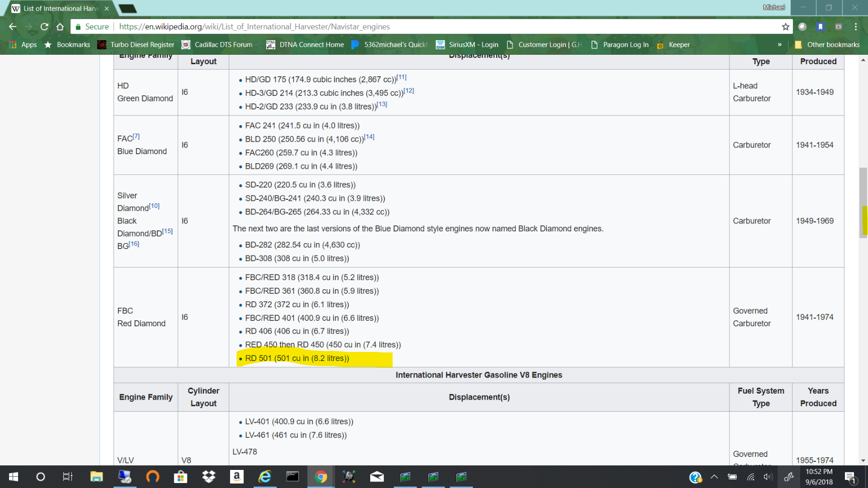This screenshot has width=868, height=488.
Task: Click the grey circle extension icon
Action: coord(803,27)
